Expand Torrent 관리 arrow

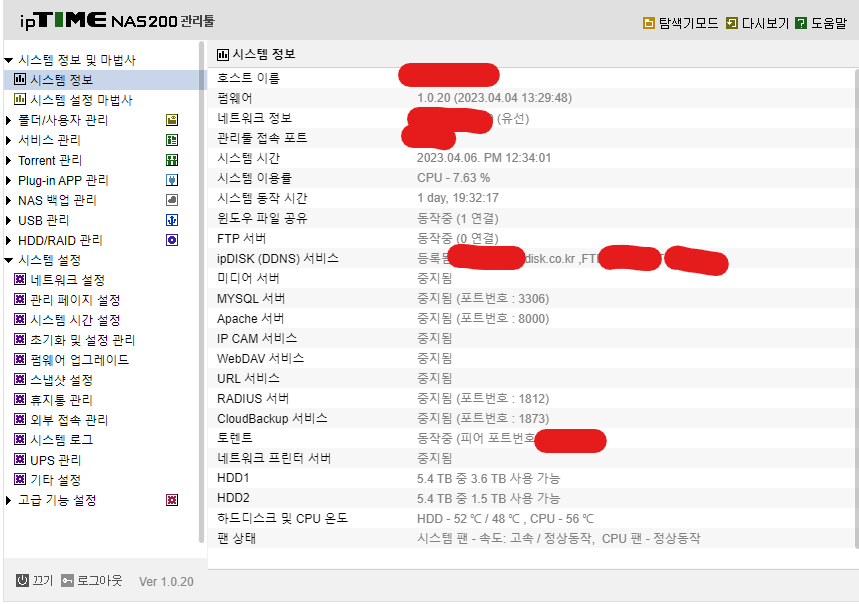pos(8,160)
